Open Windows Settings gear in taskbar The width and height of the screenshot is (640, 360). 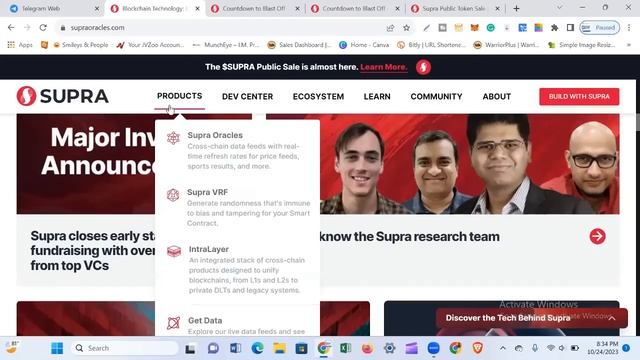(389, 348)
